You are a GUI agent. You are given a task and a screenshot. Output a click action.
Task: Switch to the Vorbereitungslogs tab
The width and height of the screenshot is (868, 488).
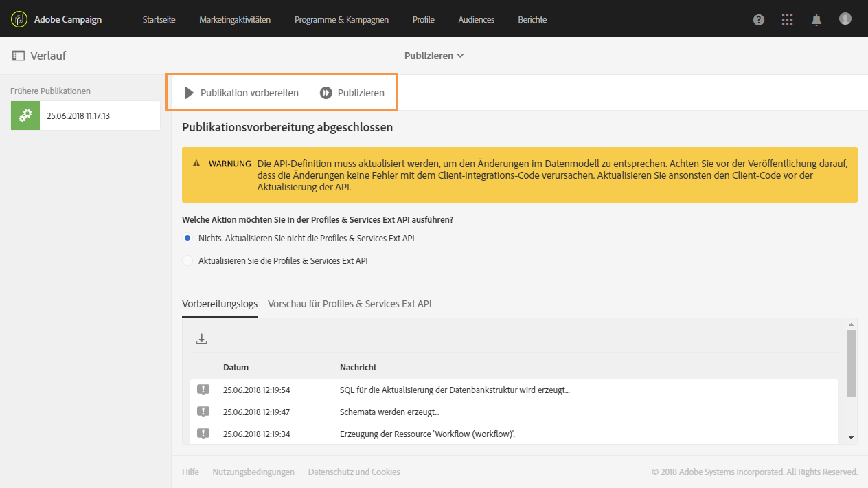click(220, 304)
